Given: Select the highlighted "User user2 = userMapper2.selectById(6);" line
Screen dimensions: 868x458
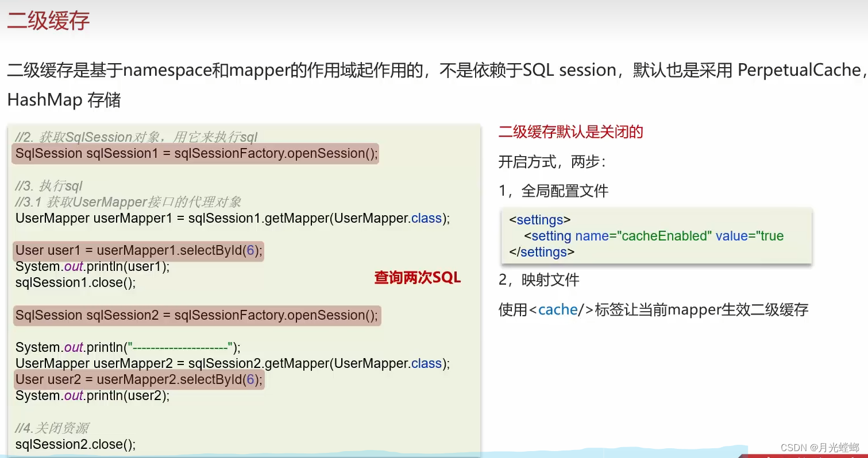Looking at the screenshot, I should coord(138,379).
